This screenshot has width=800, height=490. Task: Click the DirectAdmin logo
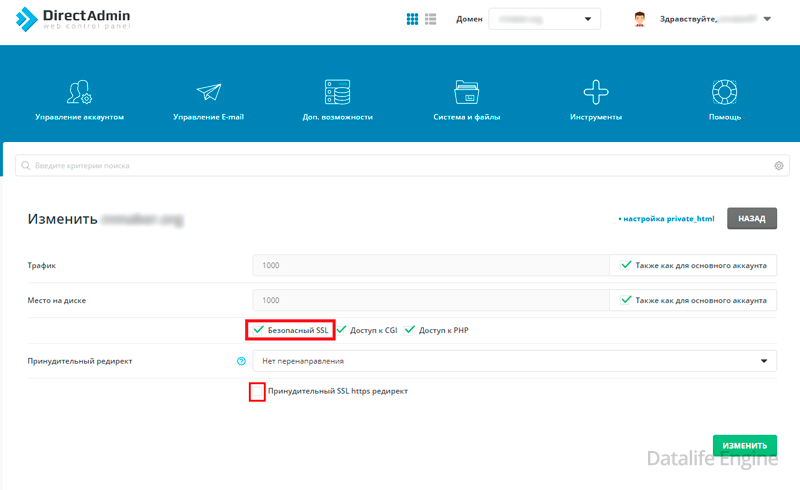coord(72,20)
